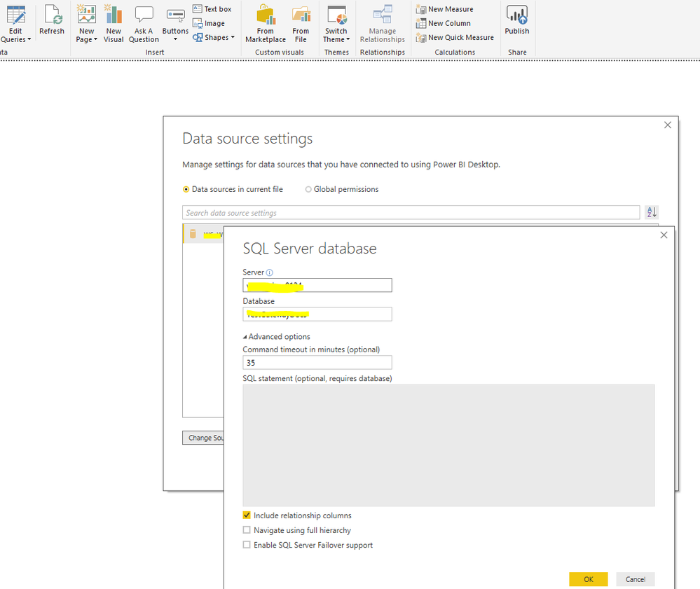Create a New Quick Measure

pyautogui.click(x=455, y=38)
